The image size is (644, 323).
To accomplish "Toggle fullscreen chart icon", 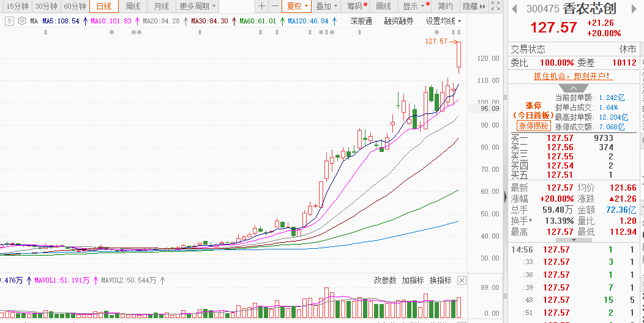I will pyautogui.click(x=496, y=6).
